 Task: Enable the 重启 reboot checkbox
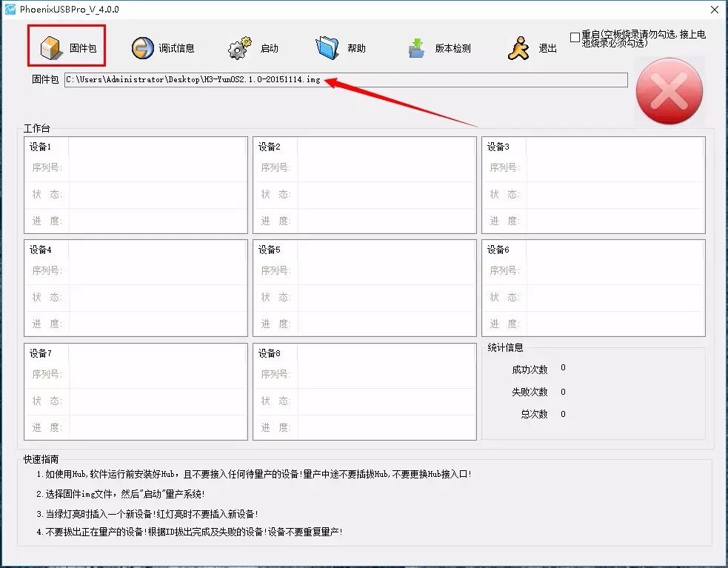pyautogui.click(x=575, y=37)
